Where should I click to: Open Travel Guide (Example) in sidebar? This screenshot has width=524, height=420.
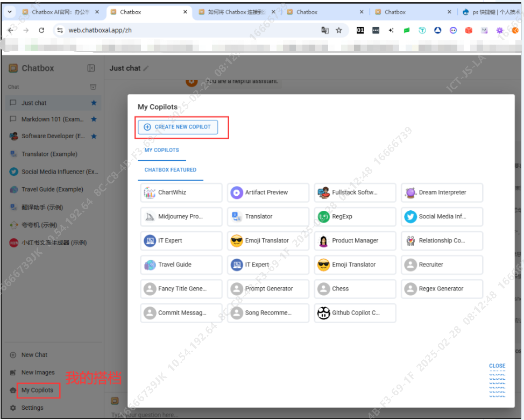point(53,189)
